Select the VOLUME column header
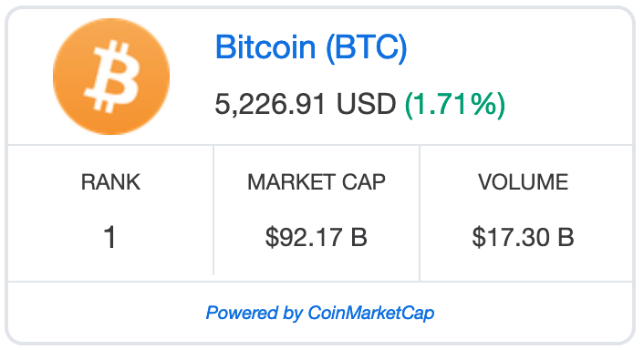 (x=523, y=181)
